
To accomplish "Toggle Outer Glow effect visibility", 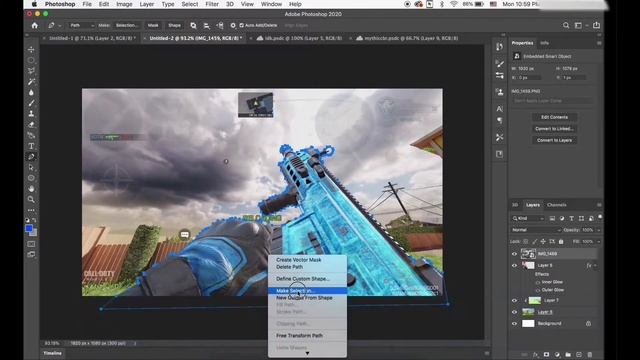I will tap(538, 290).
